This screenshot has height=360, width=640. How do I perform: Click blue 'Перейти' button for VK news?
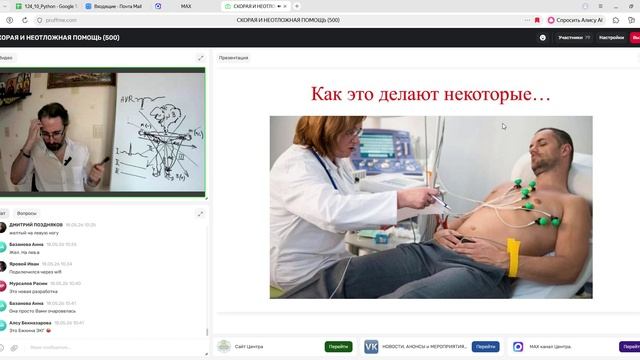tap(485, 347)
